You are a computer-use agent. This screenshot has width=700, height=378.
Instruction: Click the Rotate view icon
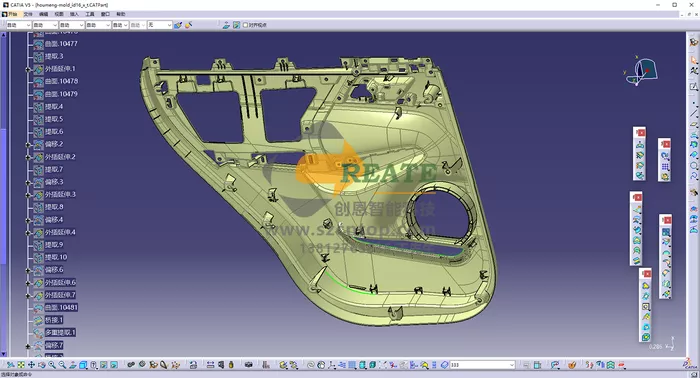42,365
